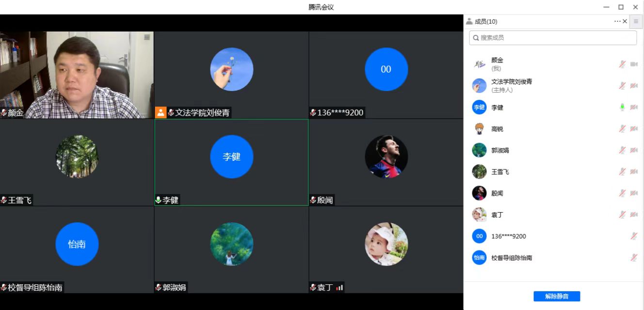The width and height of the screenshot is (644, 310).
Task: Click the muted mic icon for 校督导组陈怡南 in list
Action: (x=634, y=258)
